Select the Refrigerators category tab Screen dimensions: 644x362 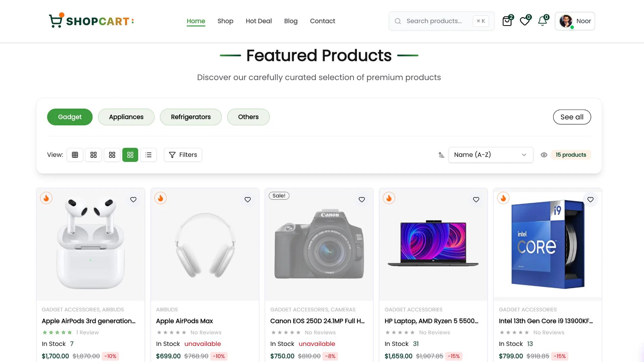point(191,117)
